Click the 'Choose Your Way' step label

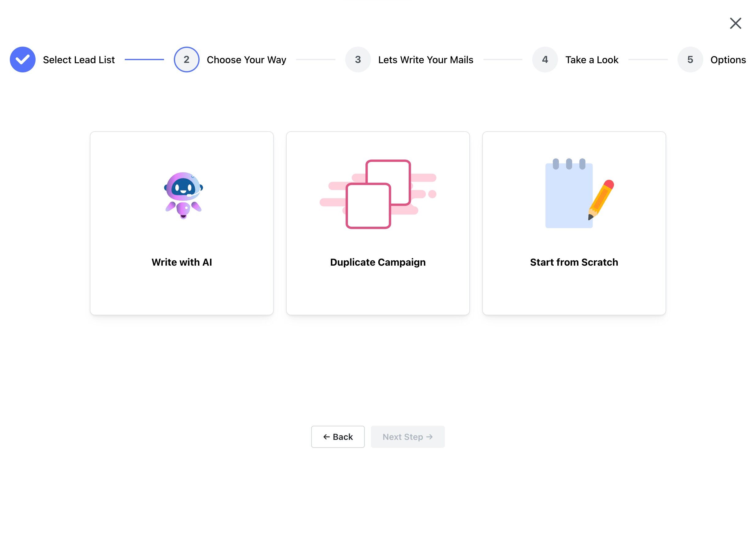click(x=246, y=60)
